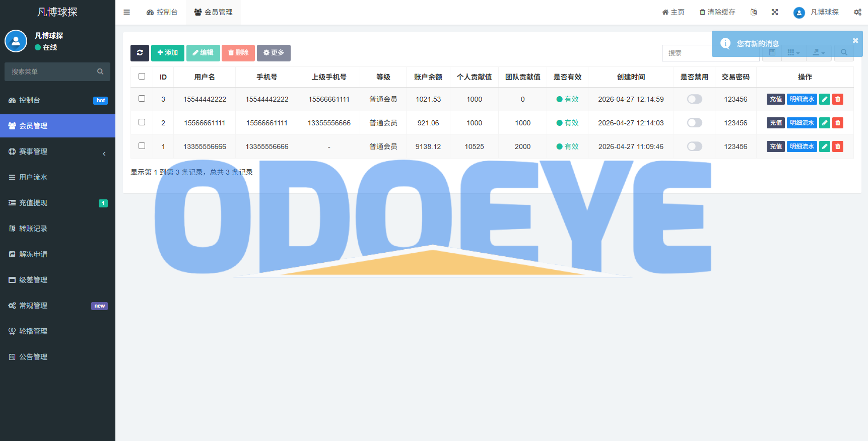This screenshot has height=441, width=868.
Task: Select all rows with header checkbox
Action: 142,77
